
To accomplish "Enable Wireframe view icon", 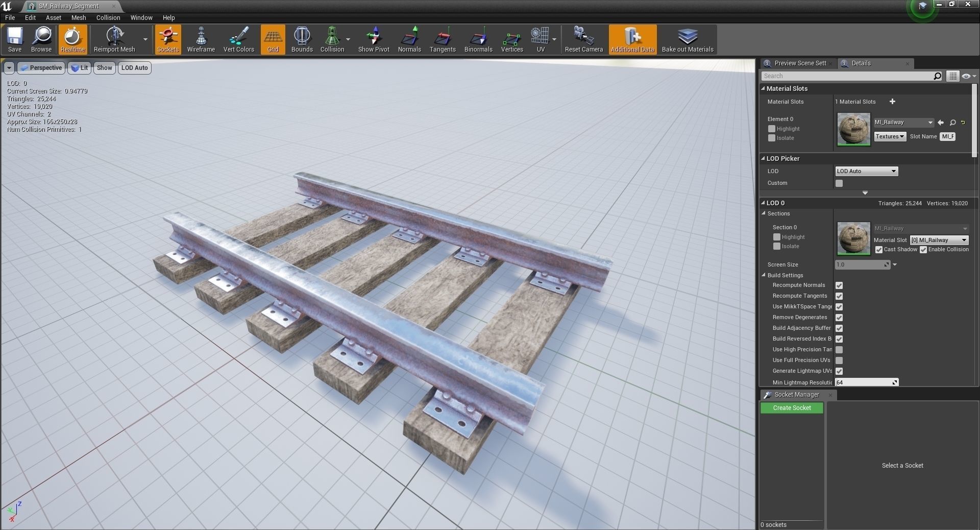I will click(201, 39).
